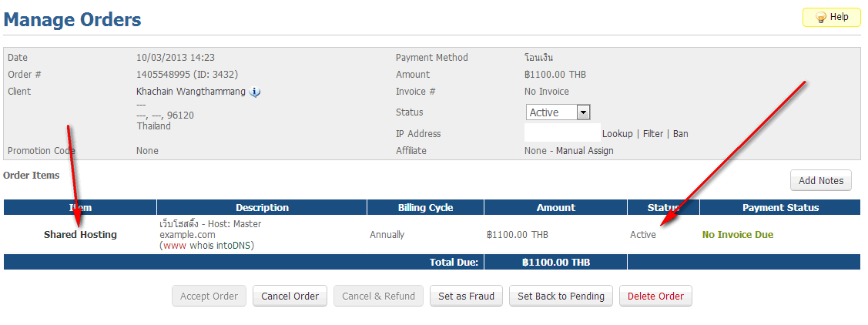Click the whois link in Description
Image resolution: width=868 pixels, height=325 pixels.
(x=200, y=246)
